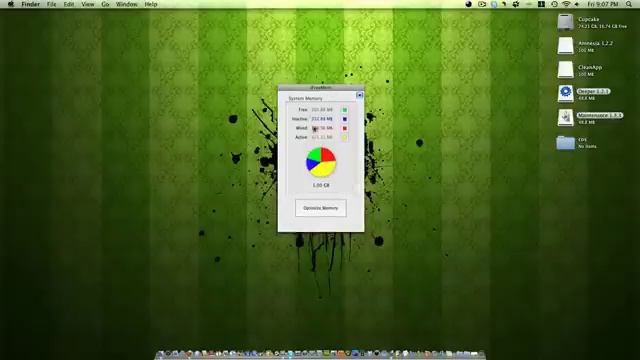This screenshot has height=360, width=640.
Task: Open the File menu
Action: point(51,4)
